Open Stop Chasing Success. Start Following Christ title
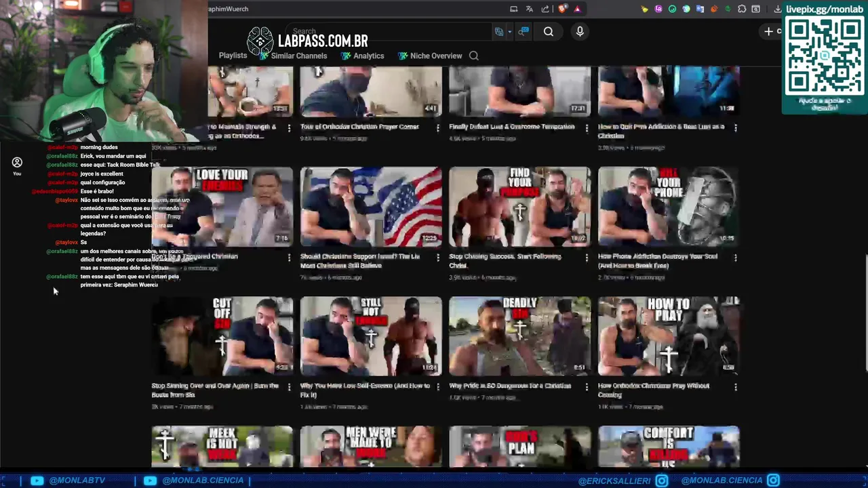This screenshot has width=868, height=488. pos(505,261)
